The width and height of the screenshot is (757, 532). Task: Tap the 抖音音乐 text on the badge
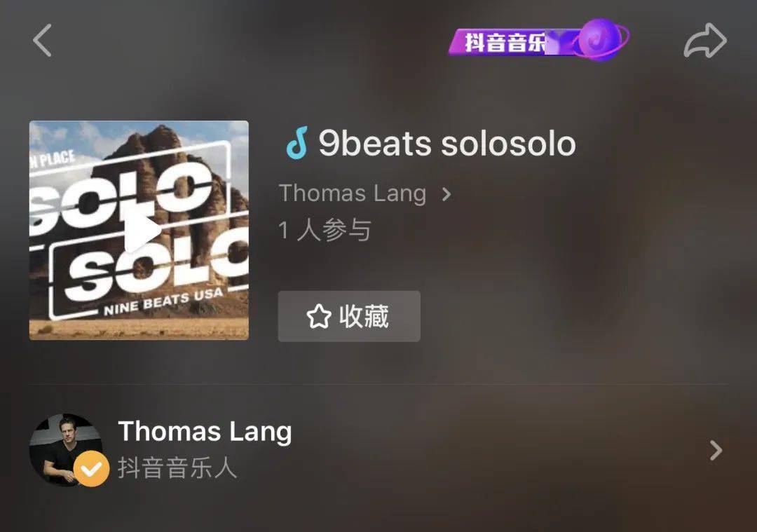pos(505,42)
